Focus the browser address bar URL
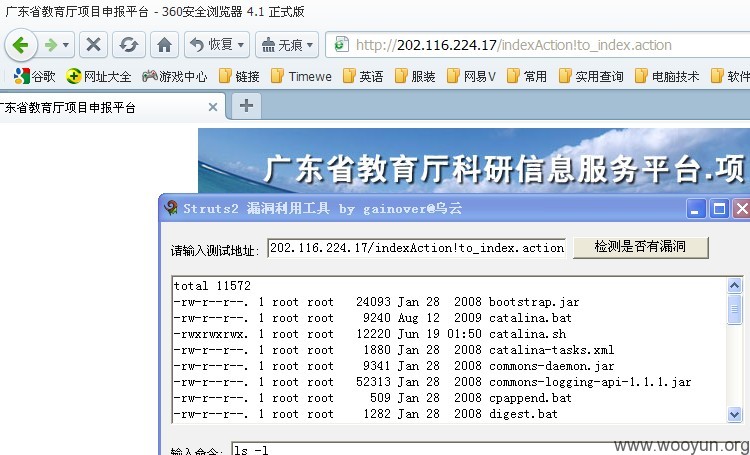 (514, 45)
